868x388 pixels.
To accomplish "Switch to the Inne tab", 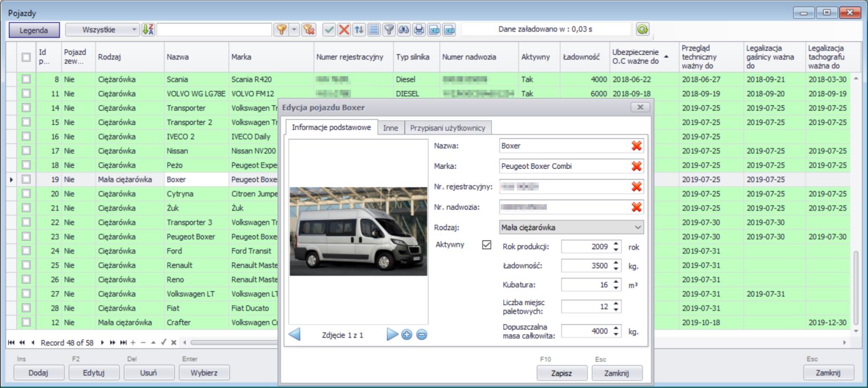I will coord(391,128).
